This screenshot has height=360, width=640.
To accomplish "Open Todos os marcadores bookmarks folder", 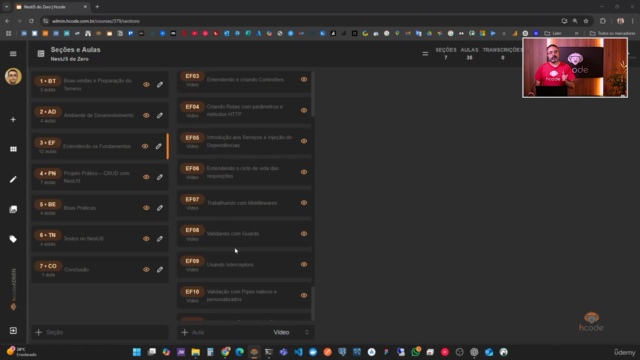I will 612,33.
